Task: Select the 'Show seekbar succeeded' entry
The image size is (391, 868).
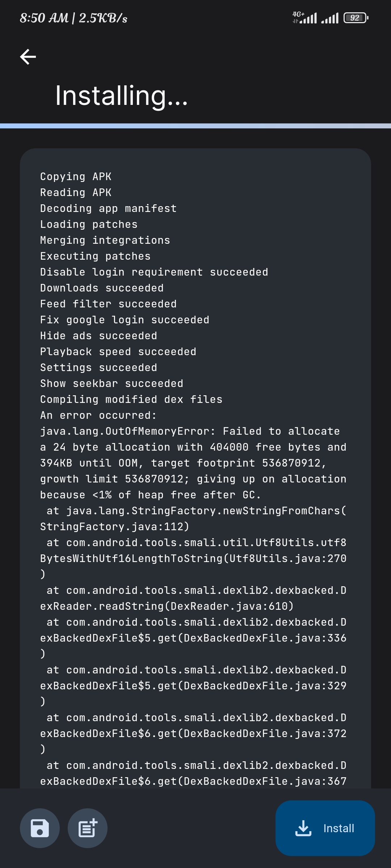Action: point(112,383)
